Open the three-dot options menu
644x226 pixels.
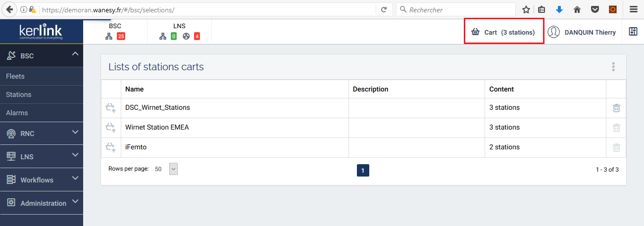[x=613, y=67]
